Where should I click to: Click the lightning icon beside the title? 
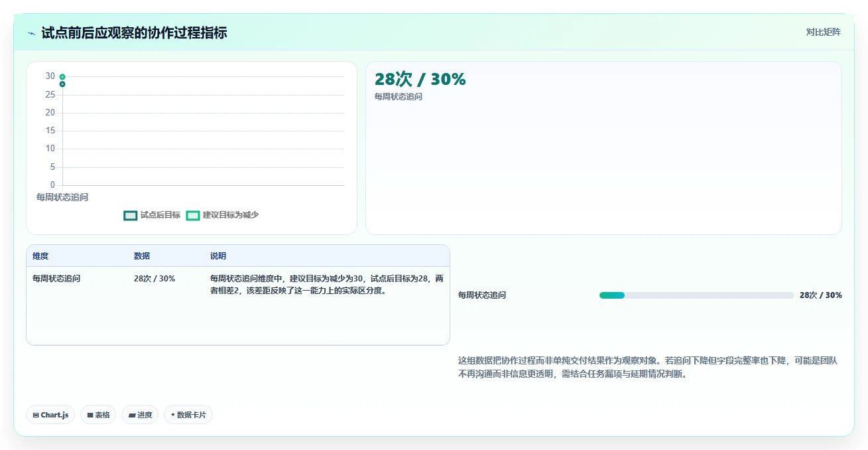pyautogui.click(x=31, y=33)
